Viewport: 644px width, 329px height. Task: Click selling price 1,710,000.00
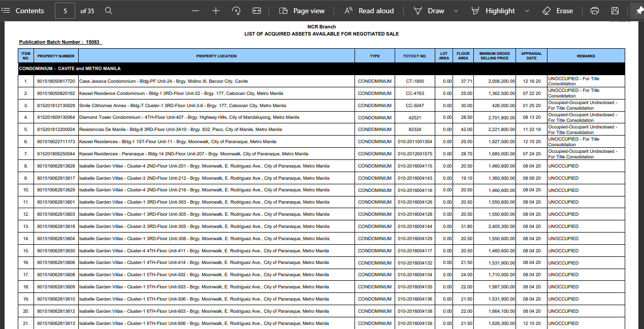coord(501,275)
